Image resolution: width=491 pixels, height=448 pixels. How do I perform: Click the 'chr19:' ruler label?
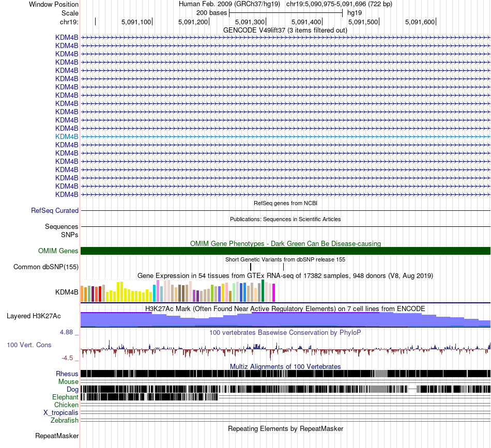coord(69,22)
